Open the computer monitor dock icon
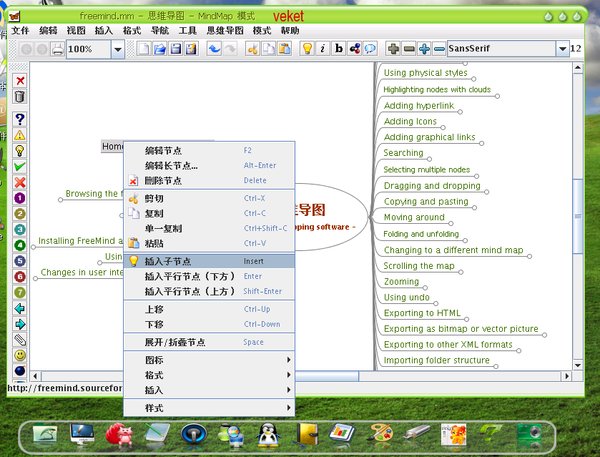The width and height of the screenshot is (600, 457). [82, 434]
